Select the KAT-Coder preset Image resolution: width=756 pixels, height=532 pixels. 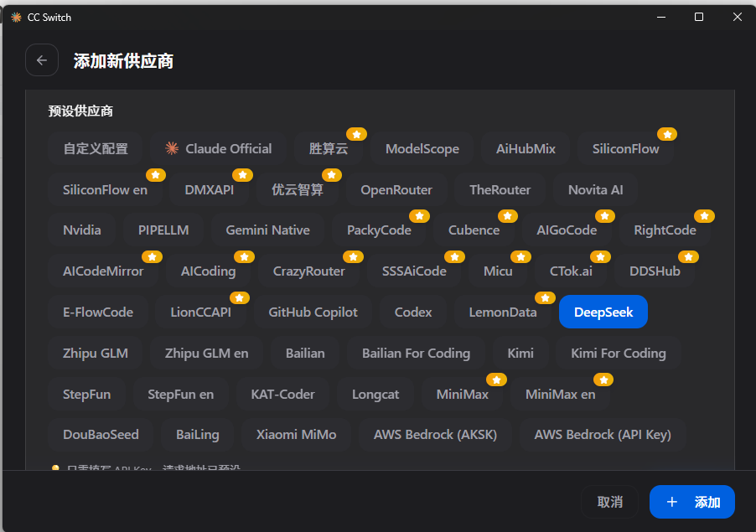pos(283,394)
